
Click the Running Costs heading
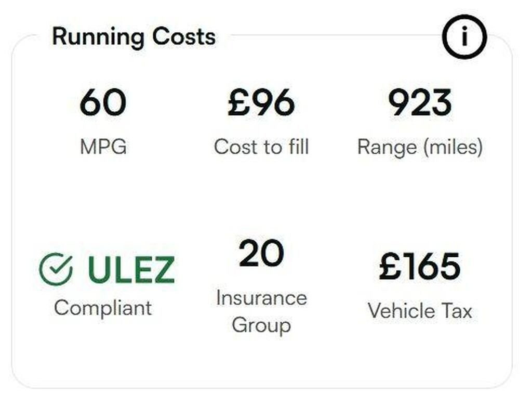pyautogui.click(x=134, y=37)
